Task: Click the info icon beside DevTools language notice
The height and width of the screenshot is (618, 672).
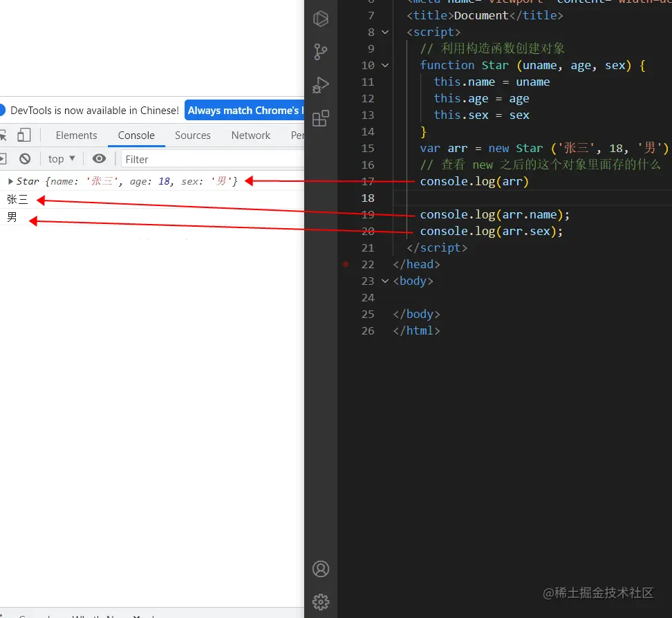Action: [x=2, y=110]
